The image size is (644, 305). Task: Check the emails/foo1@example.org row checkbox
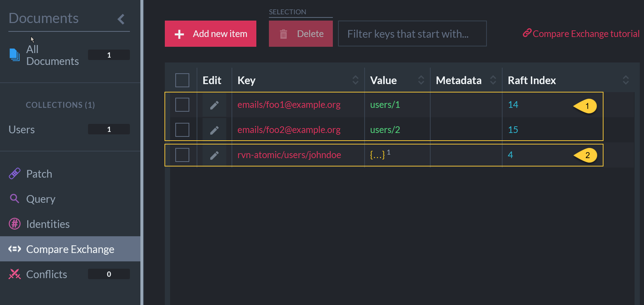(182, 105)
